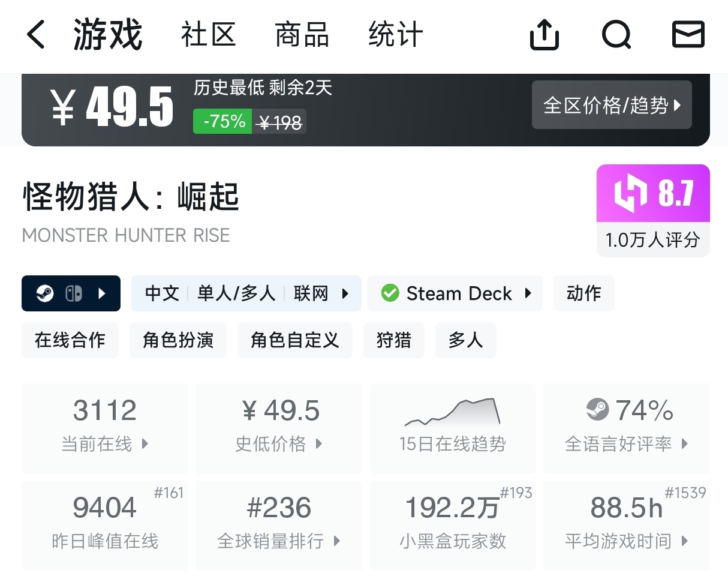Viewport: 728px width, 585px height.
Task: Open the 统计 tab
Action: (x=395, y=35)
